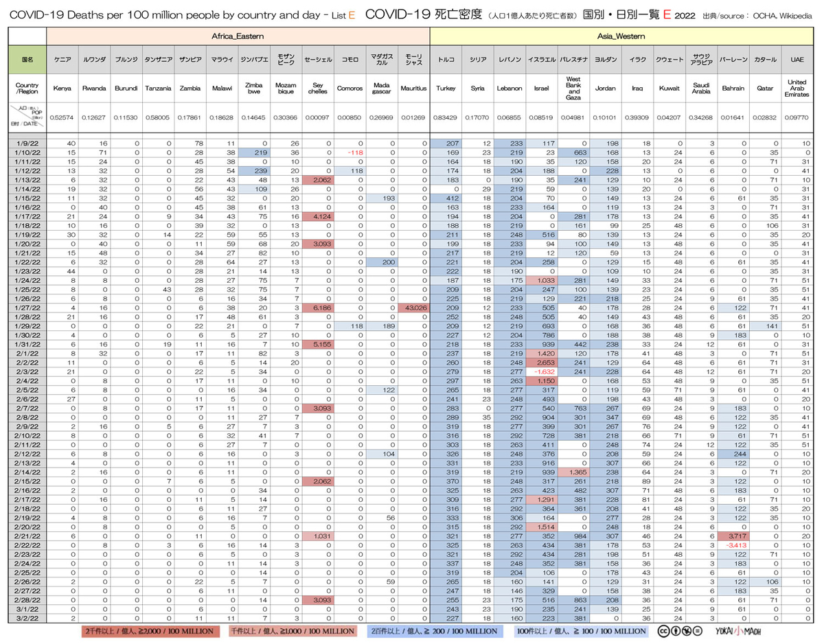Click the Rwanda column header

tap(94, 89)
